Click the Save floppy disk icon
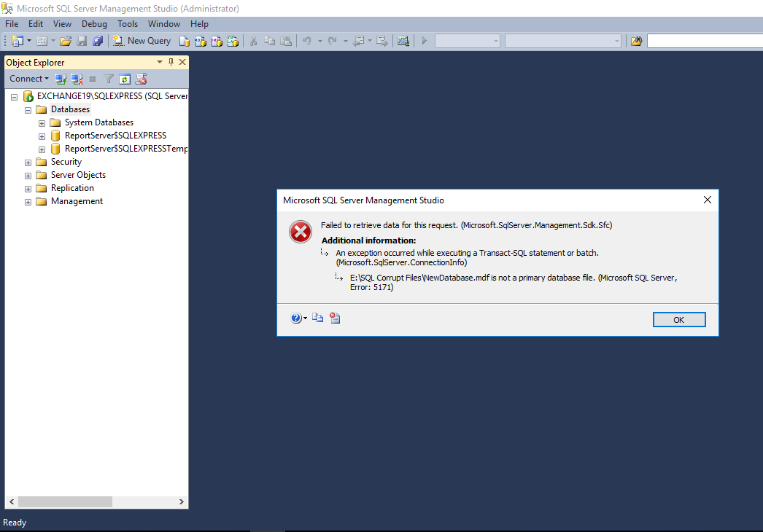Image resolution: width=763 pixels, height=532 pixels. tap(82, 41)
